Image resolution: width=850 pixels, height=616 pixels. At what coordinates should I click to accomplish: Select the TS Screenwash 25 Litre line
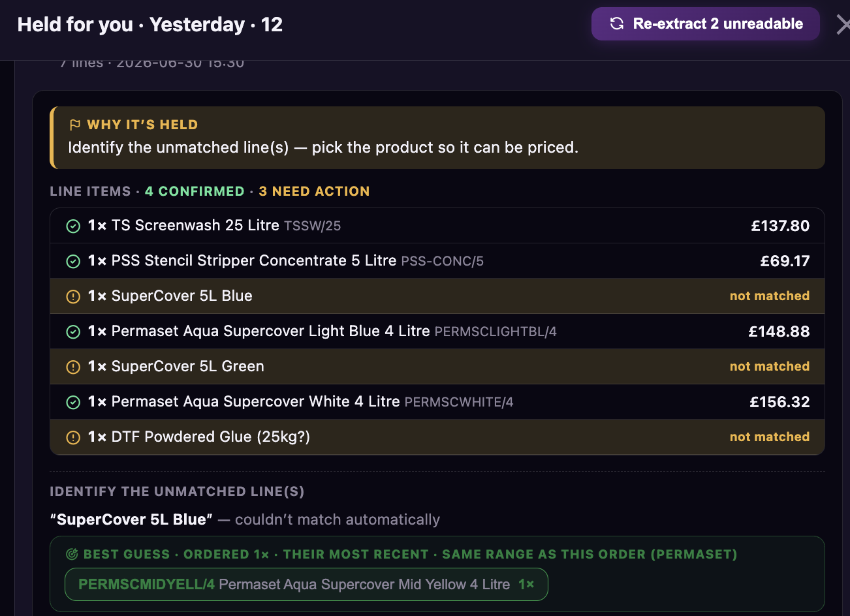pos(437,226)
